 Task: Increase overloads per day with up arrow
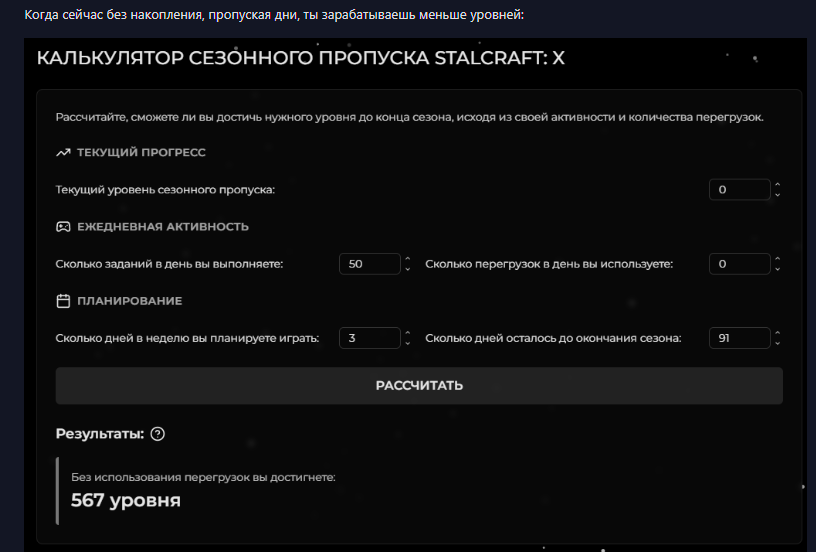pyautogui.click(x=777, y=259)
